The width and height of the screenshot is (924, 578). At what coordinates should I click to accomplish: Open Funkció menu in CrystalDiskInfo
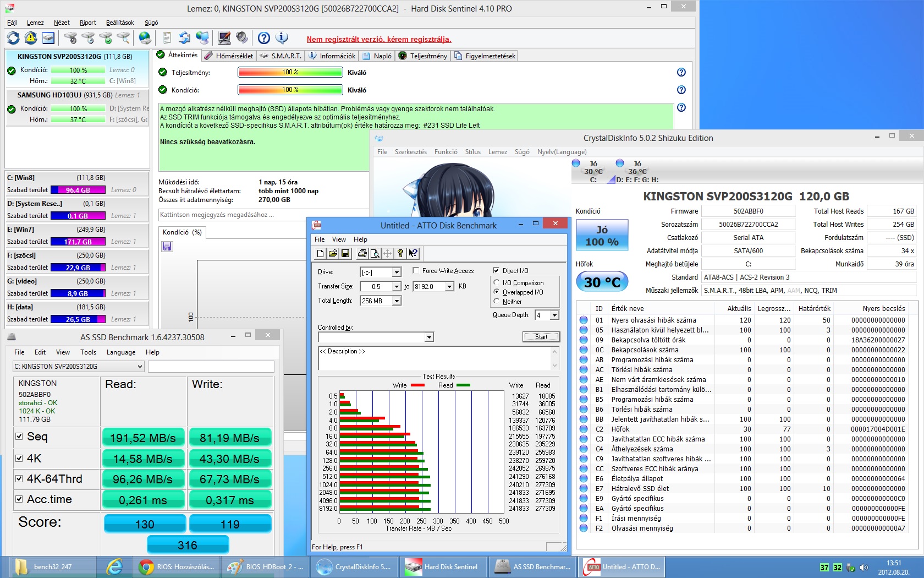coord(446,152)
